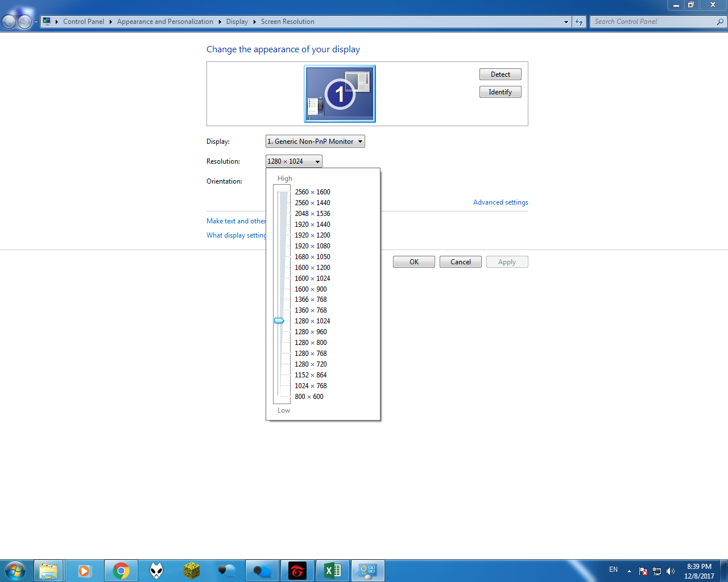The width and height of the screenshot is (728, 582).
Task: Open the clock showing 8:39 PM
Action: tap(699, 571)
